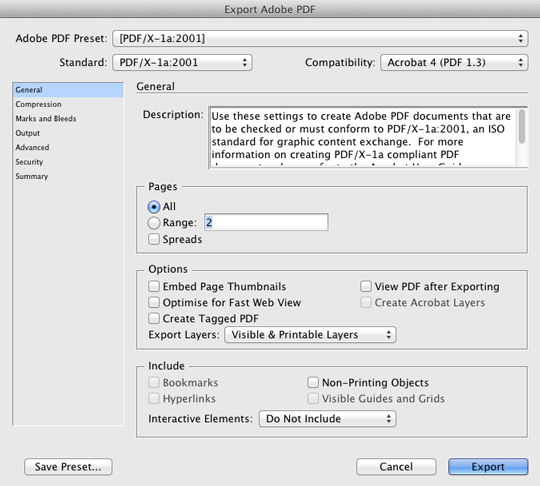The width and height of the screenshot is (540, 486).
Task: Open the Export Layers dropdown
Action: (310, 334)
